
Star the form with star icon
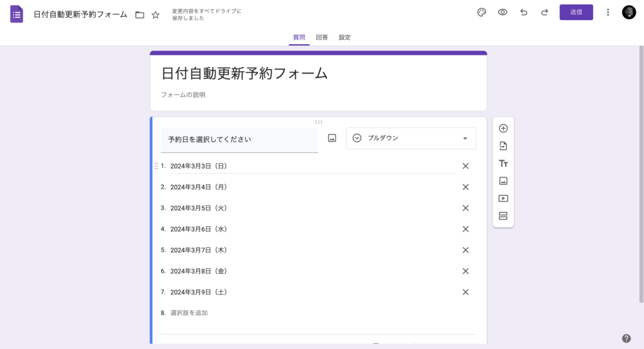[155, 14]
